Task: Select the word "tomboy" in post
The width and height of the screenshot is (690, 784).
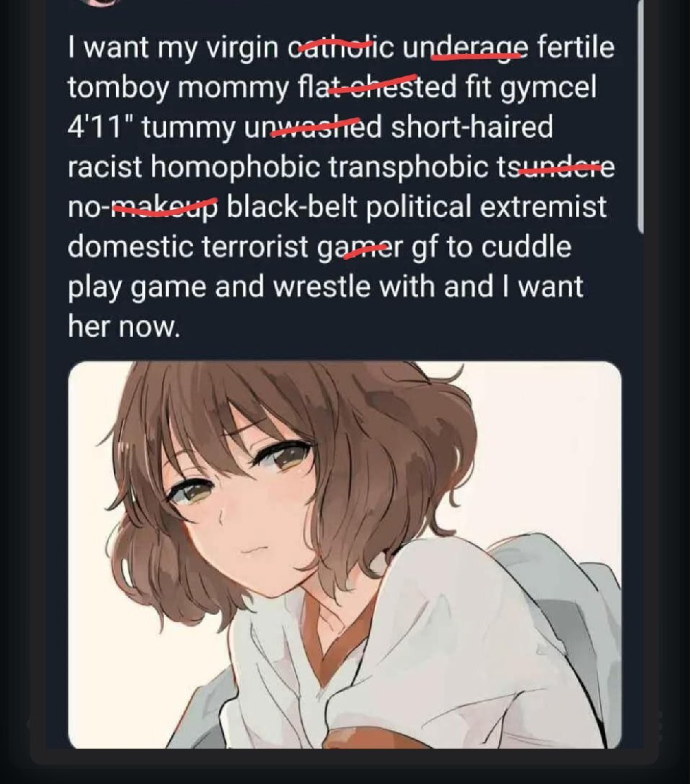Action: pyautogui.click(x=118, y=88)
